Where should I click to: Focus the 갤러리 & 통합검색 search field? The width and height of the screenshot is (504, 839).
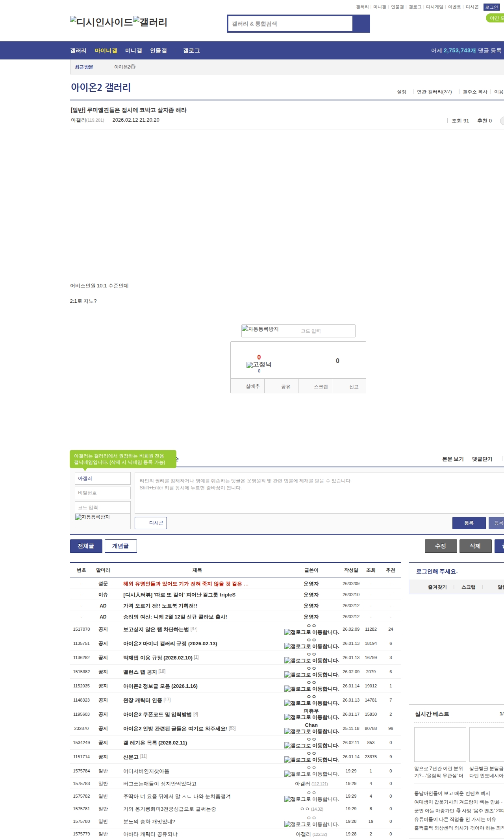click(x=291, y=24)
